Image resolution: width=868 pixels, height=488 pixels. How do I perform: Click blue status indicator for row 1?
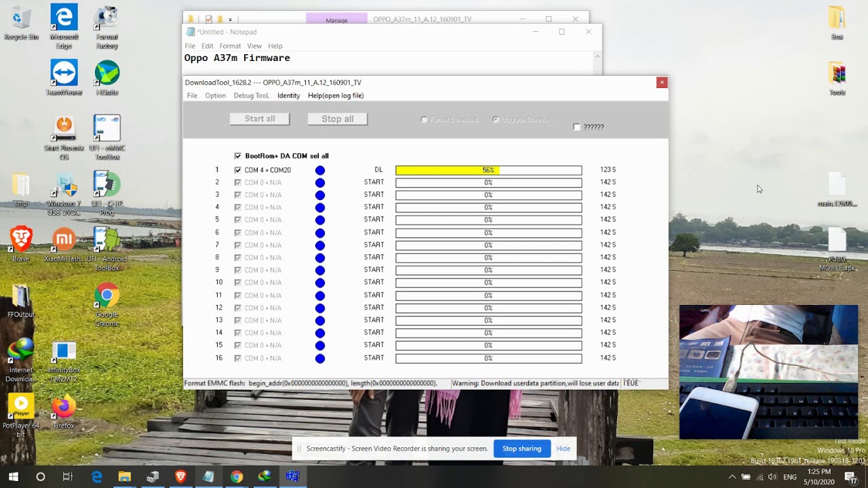pos(320,170)
